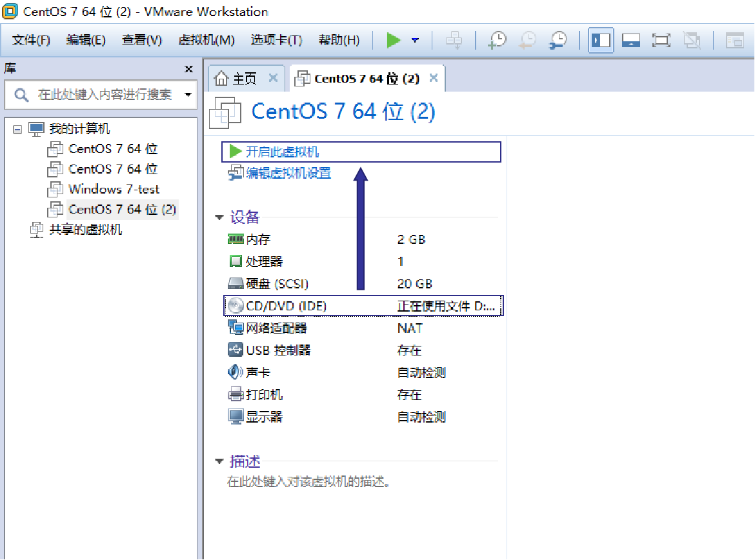Select the second CentOS 7 64 位 VM

click(x=113, y=169)
